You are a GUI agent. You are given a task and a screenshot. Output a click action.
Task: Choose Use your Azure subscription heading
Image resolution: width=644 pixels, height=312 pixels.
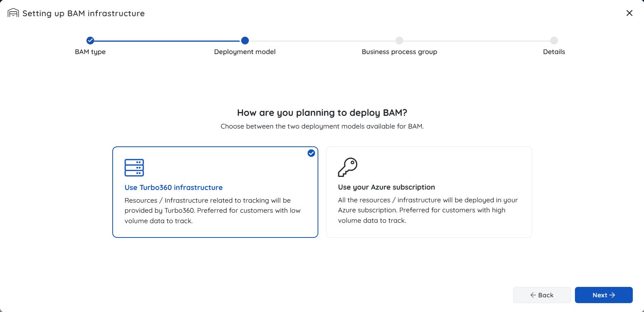(387, 187)
